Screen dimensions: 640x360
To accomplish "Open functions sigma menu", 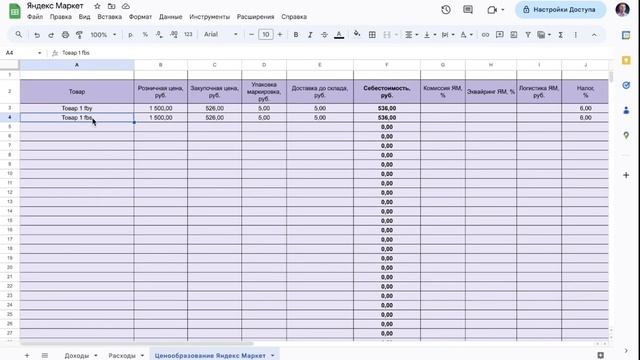I will point(560,35).
